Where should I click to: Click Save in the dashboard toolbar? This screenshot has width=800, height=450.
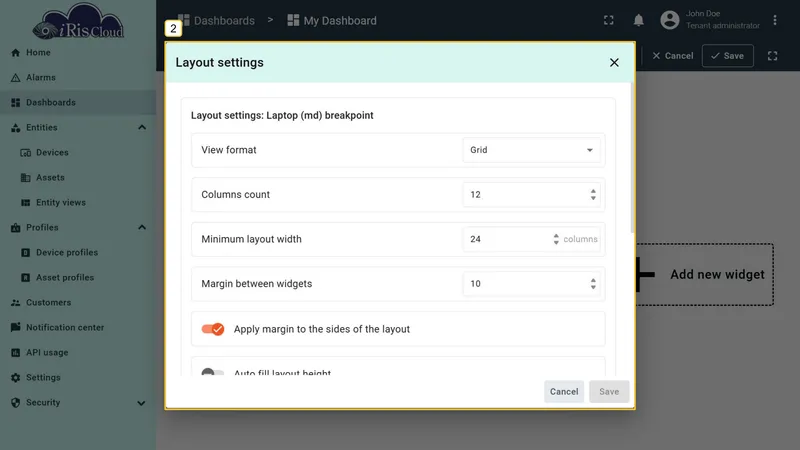click(728, 56)
